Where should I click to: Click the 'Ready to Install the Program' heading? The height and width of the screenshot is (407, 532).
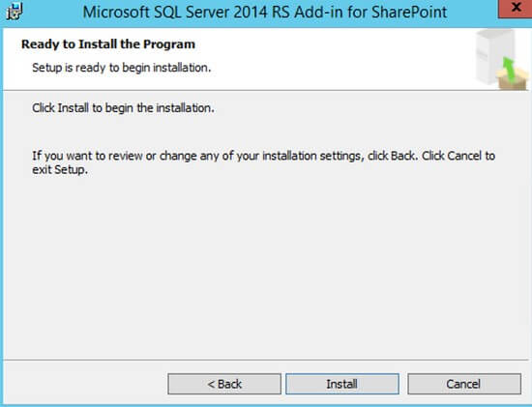[x=108, y=44]
